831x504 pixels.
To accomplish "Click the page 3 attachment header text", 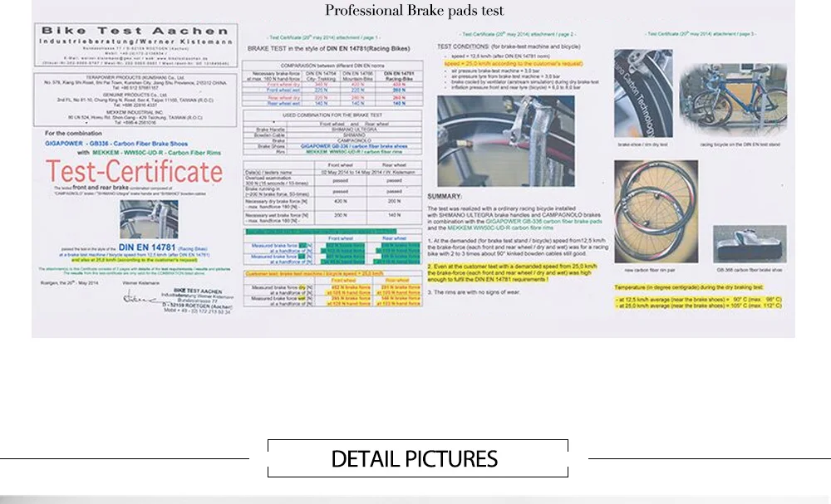I will click(700, 34).
